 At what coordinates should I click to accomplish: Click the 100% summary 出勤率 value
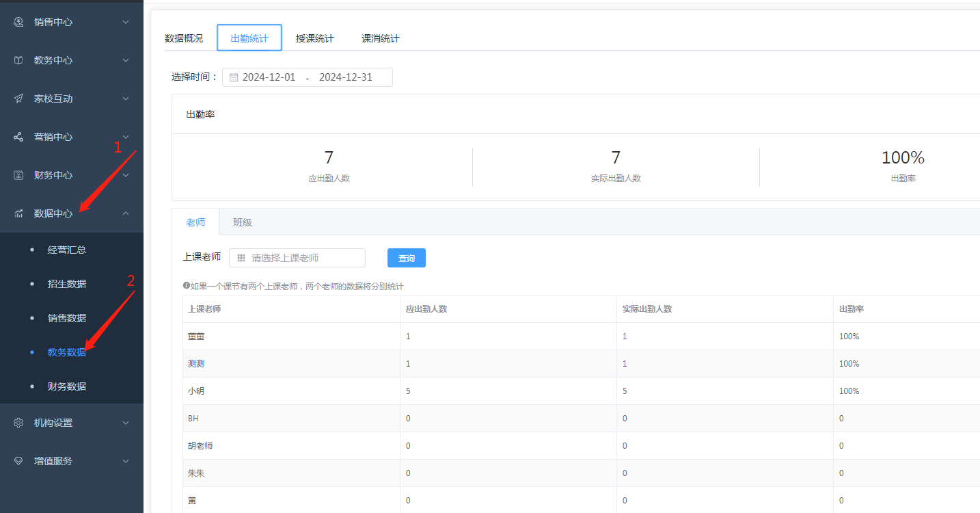[x=903, y=157]
